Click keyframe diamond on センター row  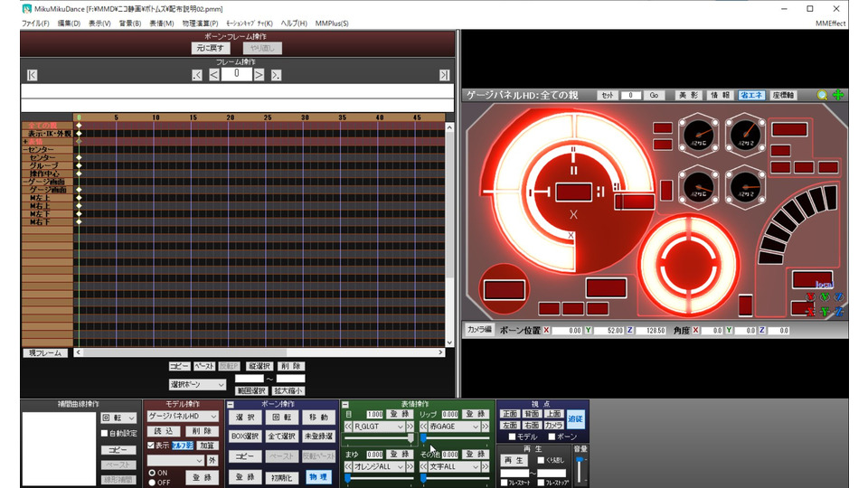pyautogui.click(x=79, y=157)
